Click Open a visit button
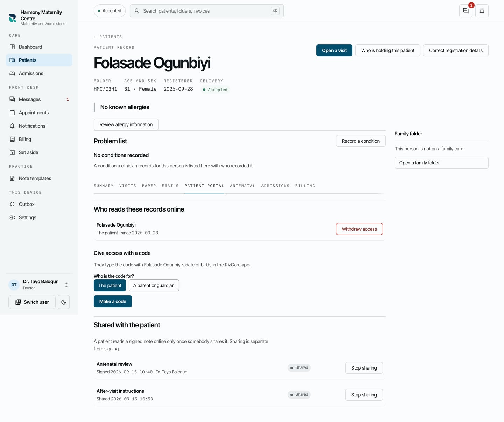The width and height of the screenshot is (504, 422). (334, 50)
